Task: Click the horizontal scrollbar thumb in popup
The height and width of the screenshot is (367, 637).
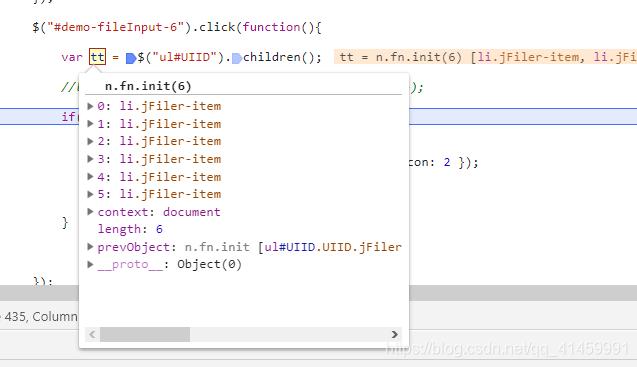Action: (145, 334)
